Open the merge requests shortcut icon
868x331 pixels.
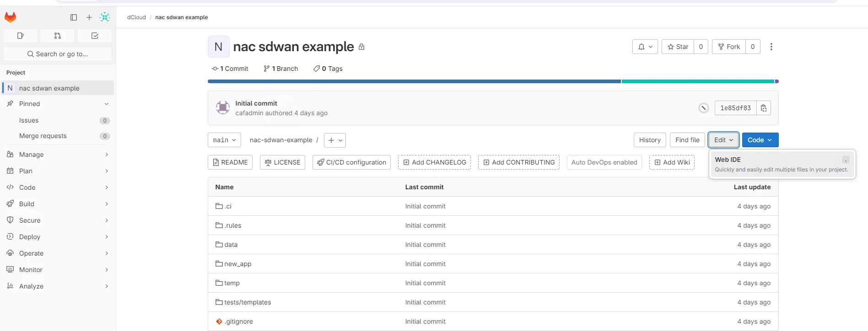pyautogui.click(x=58, y=36)
